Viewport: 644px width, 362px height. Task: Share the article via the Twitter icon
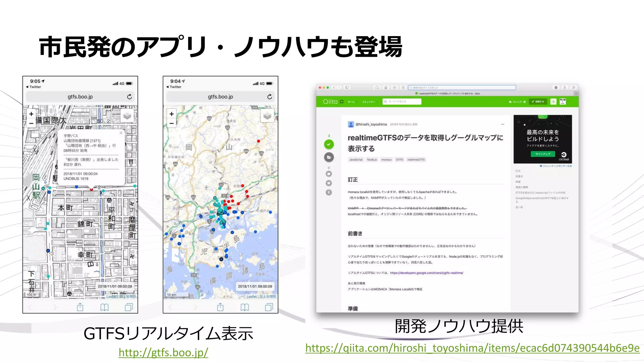(x=329, y=183)
